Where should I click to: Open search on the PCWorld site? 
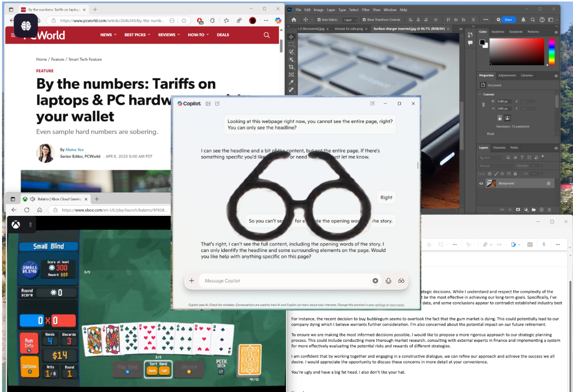[267, 35]
